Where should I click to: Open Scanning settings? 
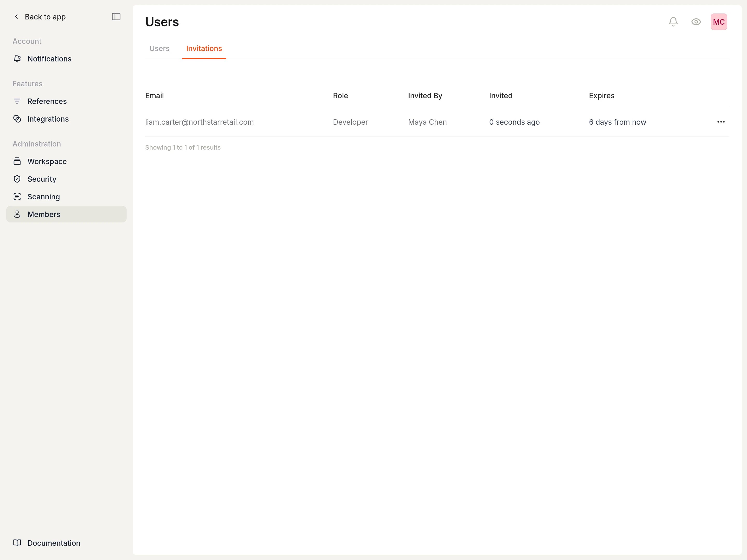tap(66, 197)
